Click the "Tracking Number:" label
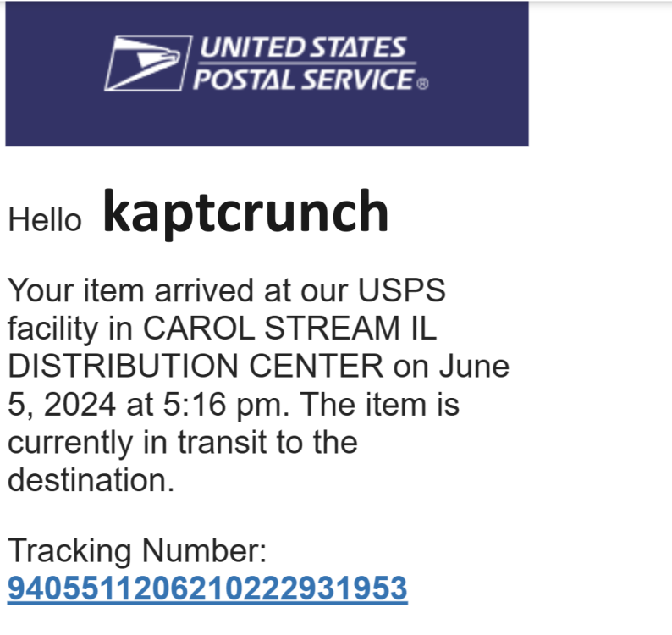The height and width of the screenshot is (635, 672). point(137,552)
